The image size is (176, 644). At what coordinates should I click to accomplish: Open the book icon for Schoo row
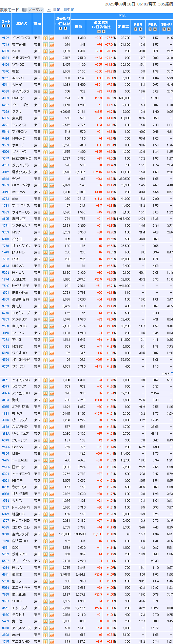tap(45, 447)
